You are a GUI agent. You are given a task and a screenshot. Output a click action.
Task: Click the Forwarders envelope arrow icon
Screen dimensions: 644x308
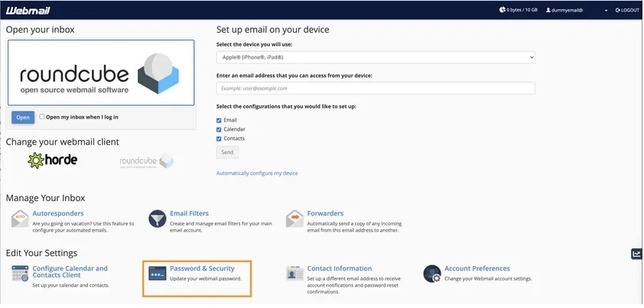(294, 219)
